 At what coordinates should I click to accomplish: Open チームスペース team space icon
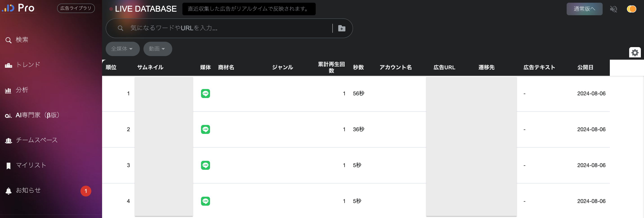click(9, 140)
